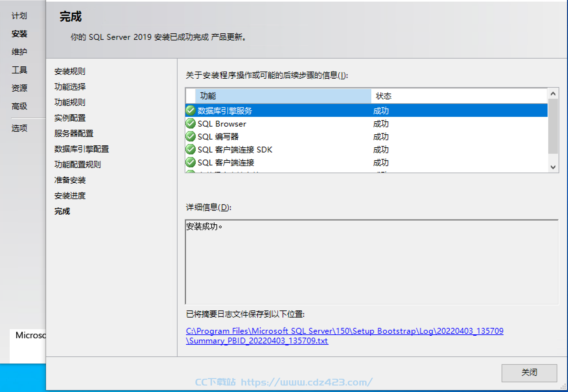
Task: Click the 服务器配置 step in the wizard list
Action: click(74, 133)
